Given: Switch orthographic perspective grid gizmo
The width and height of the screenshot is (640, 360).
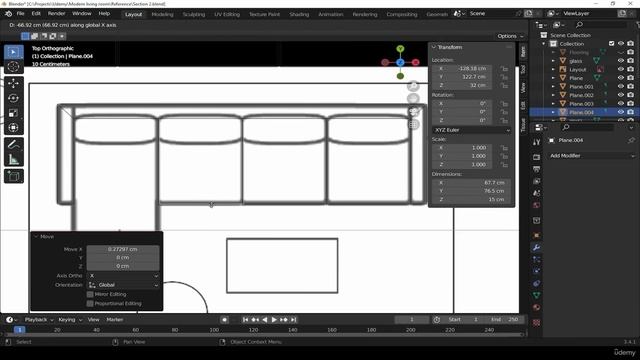Looking at the screenshot, I should click(413, 124).
